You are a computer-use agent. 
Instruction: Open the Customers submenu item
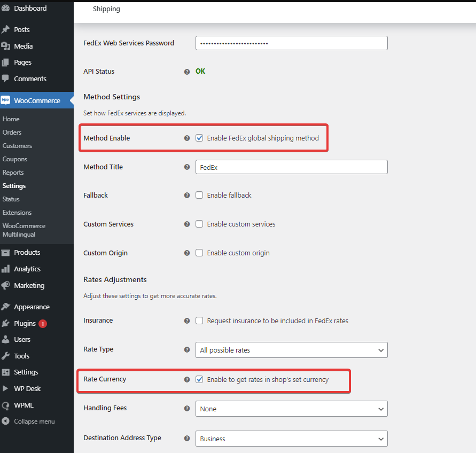[x=17, y=146]
